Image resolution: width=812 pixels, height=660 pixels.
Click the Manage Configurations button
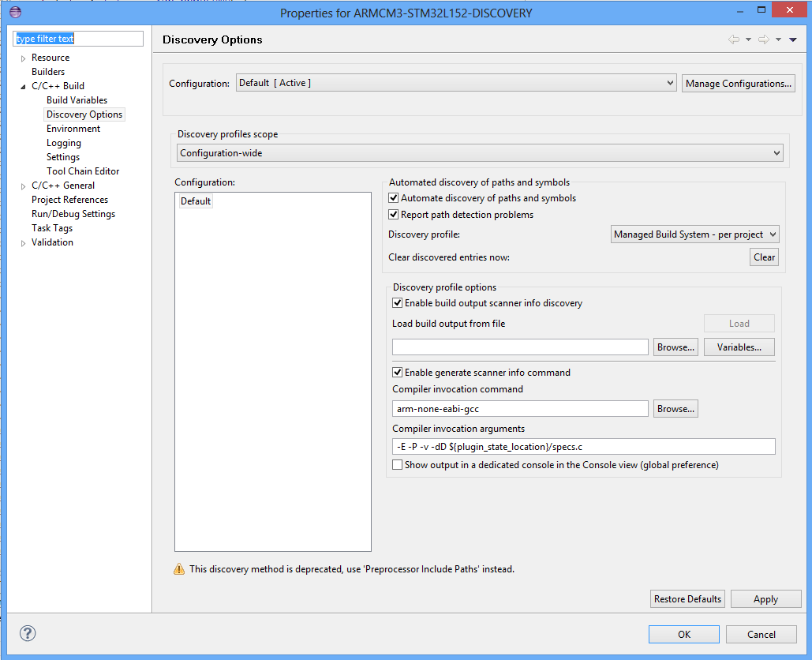(x=739, y=84)
